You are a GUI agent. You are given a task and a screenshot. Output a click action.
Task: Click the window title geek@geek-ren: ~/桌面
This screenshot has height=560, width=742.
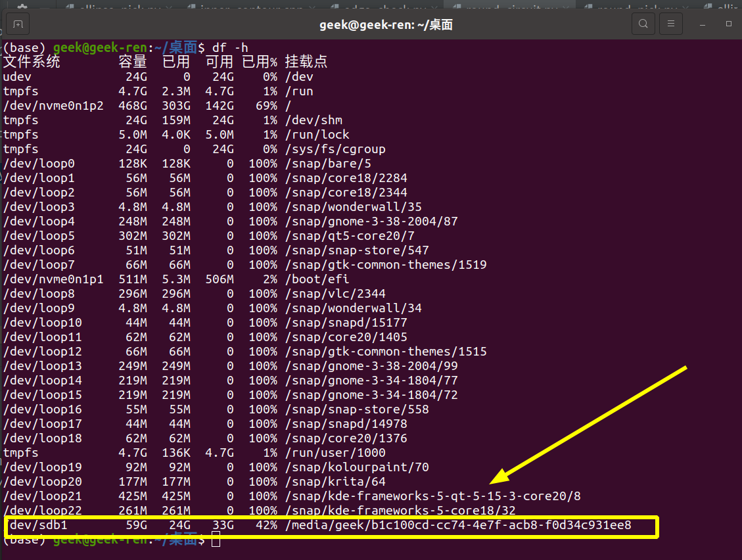pos(386,24)
